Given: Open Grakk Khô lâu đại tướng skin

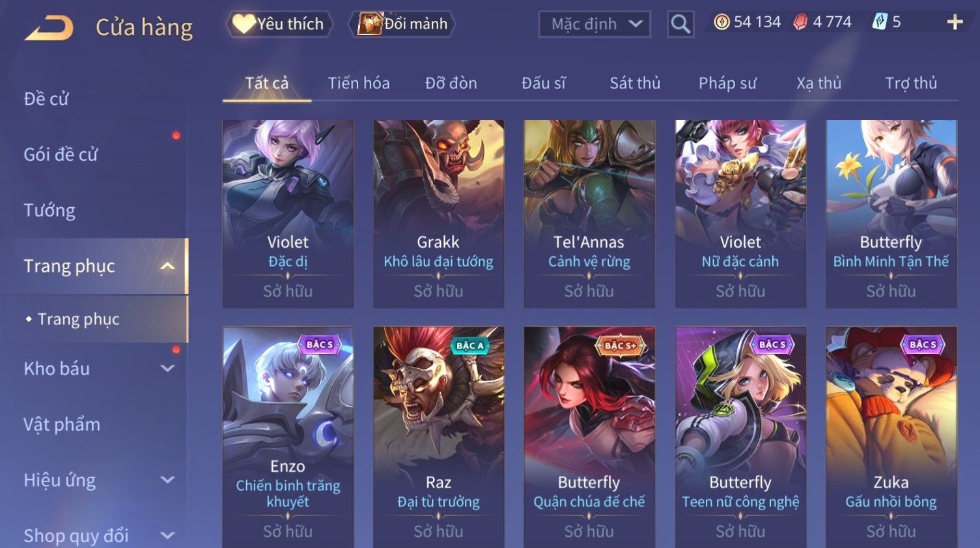Looking at the screenshot, I should coord(438,213).
